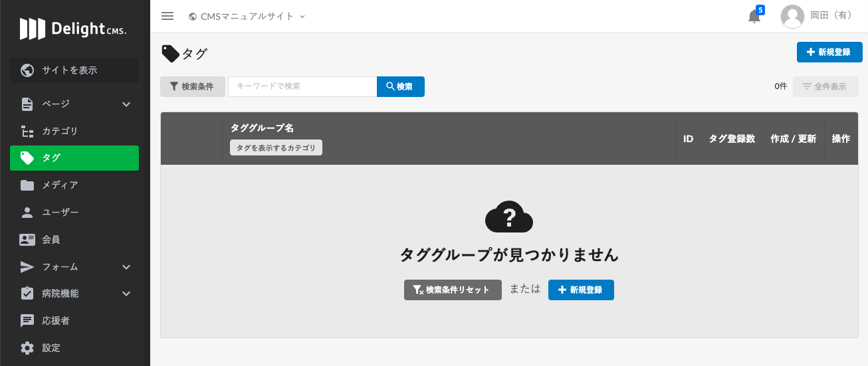Open the CMSマニュアルサイト site dropdown
868x366 pixels.
[247, 16]
